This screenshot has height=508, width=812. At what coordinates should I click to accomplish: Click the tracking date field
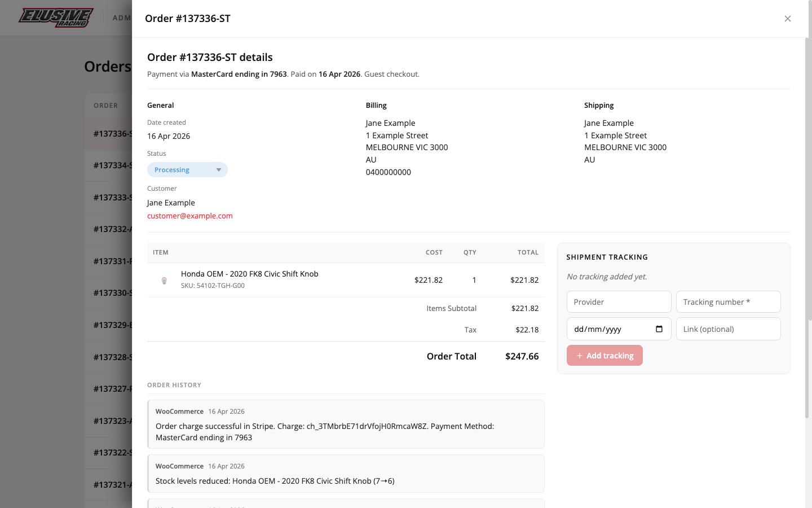619,329
